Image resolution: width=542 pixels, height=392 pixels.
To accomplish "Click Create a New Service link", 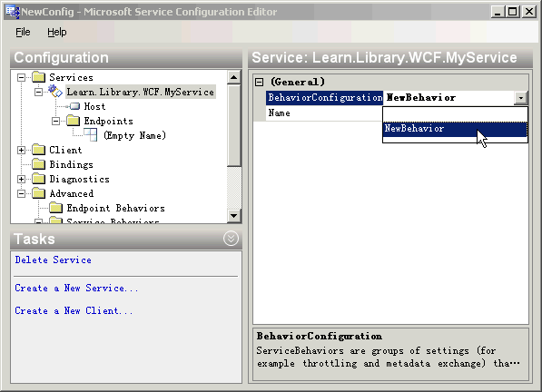I will pyautogui.click(x=76, y=288).
